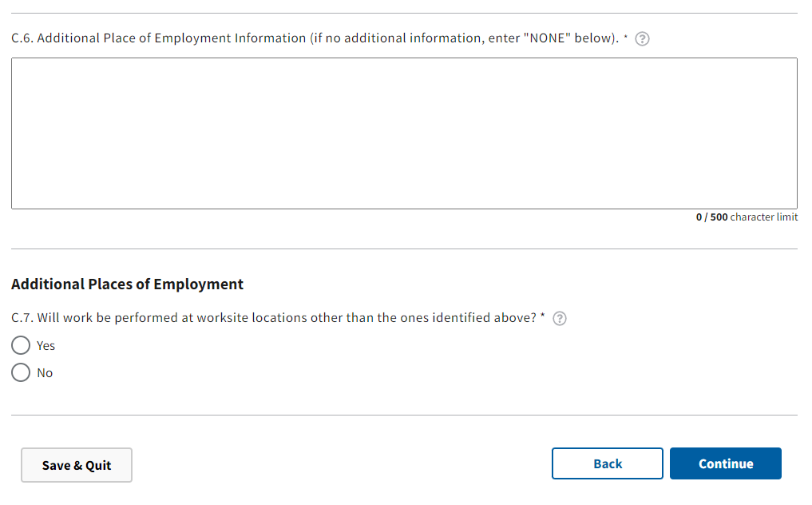Click the "character limit" text below the textarea
Screen dimensions: 812x505
[763, 217]
